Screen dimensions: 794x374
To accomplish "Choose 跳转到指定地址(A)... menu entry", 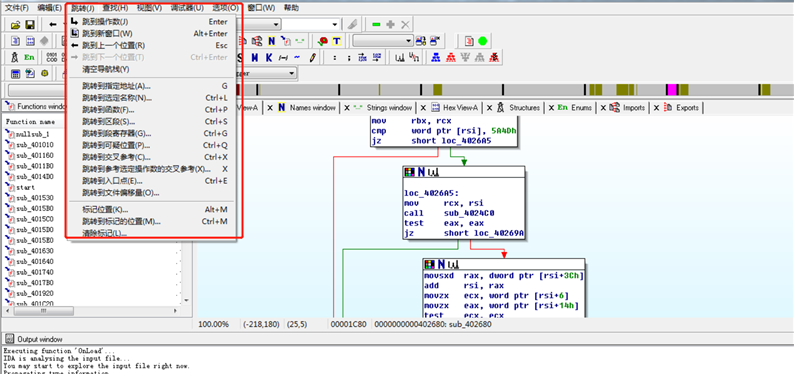I will pyautogui.click(x=151, y=86).
